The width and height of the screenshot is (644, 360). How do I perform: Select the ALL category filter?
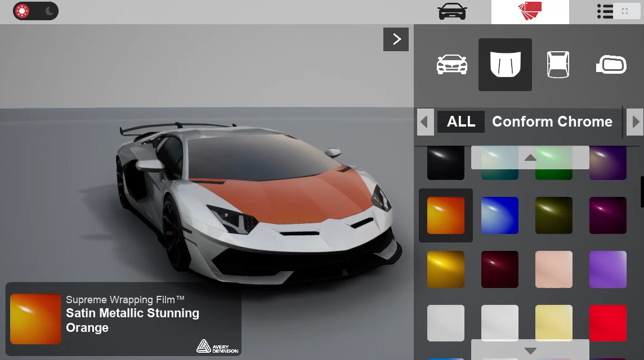(461, 122)
